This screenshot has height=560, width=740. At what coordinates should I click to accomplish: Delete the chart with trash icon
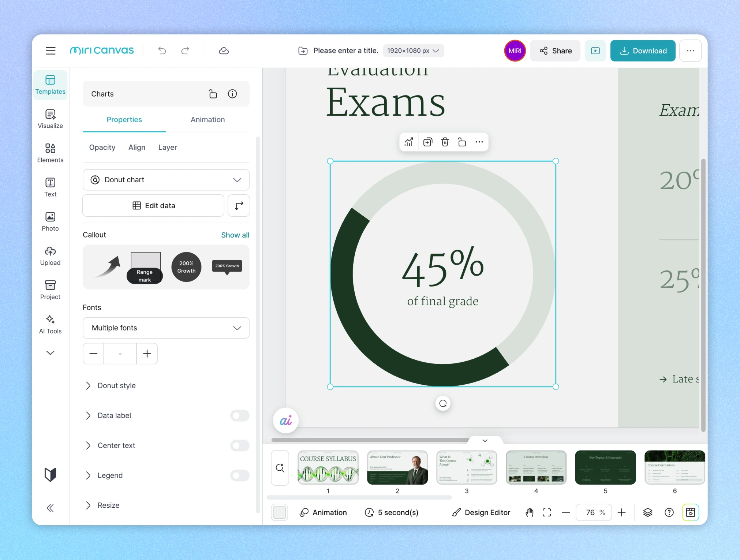coord(445,142)
